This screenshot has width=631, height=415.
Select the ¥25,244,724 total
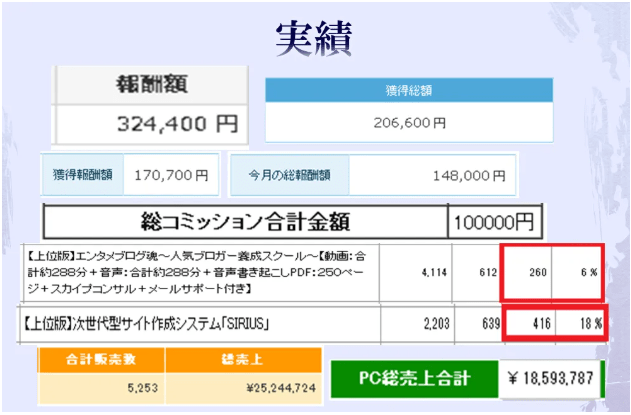[x=281, y=388]
